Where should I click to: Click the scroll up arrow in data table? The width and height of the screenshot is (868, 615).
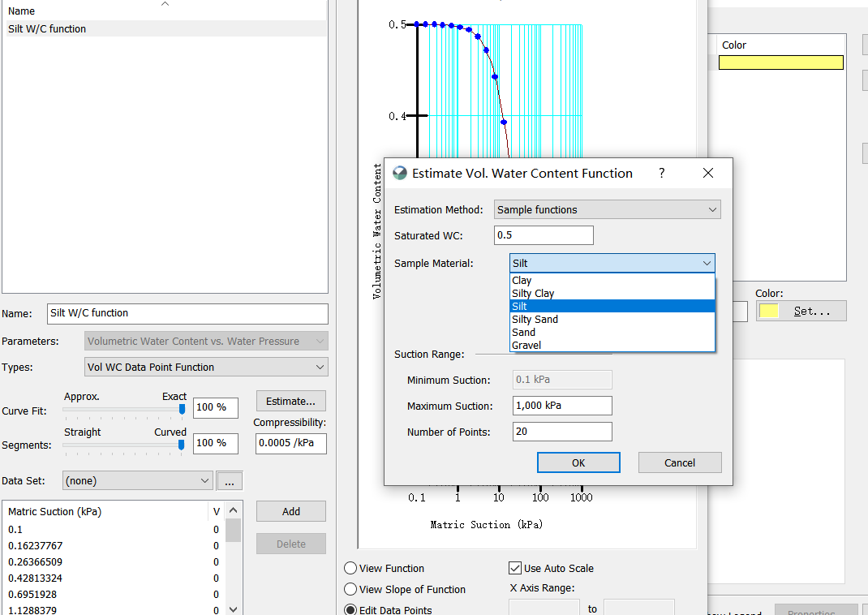click(x=233, y=510)
